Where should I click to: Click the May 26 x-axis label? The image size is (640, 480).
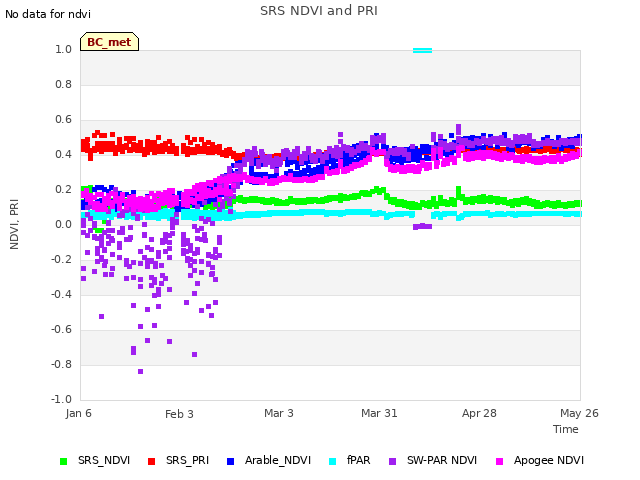point(579,413)
